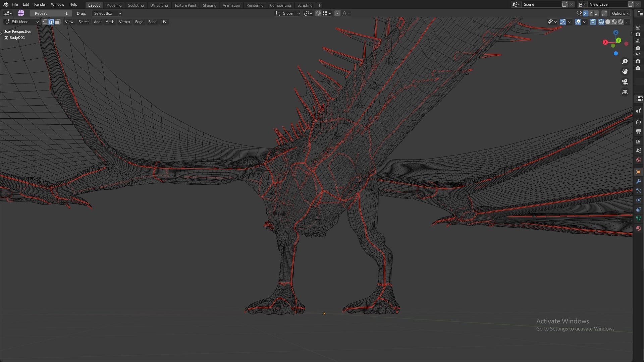Click new scene copy icon beside Scene
Viewport: 644px width, 362px height.
(x=565, y=4)
